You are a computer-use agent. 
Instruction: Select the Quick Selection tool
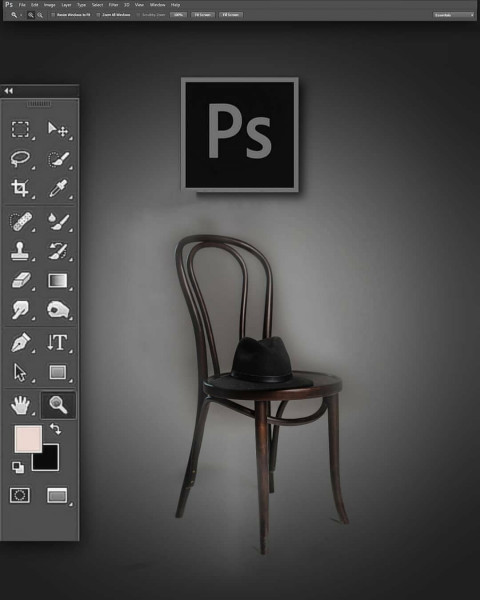point(59,159)
